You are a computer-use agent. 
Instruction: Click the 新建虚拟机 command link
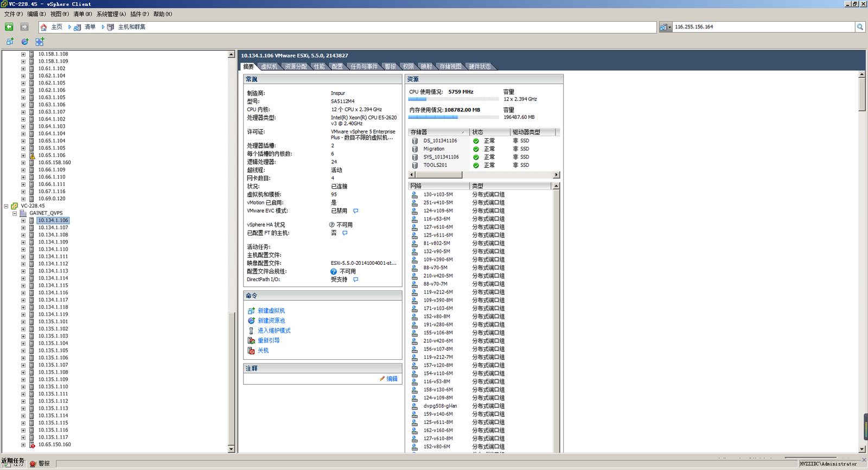[271, 311]
